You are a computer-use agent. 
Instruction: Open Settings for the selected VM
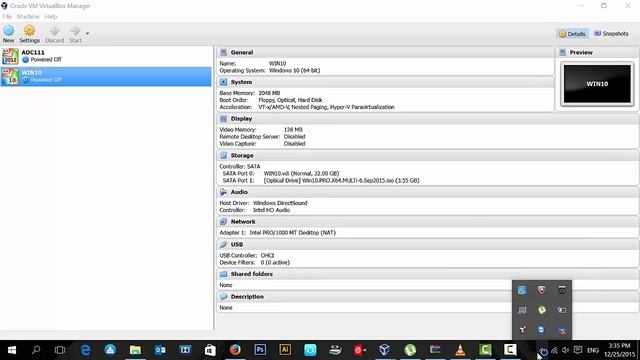click(29, 34)
